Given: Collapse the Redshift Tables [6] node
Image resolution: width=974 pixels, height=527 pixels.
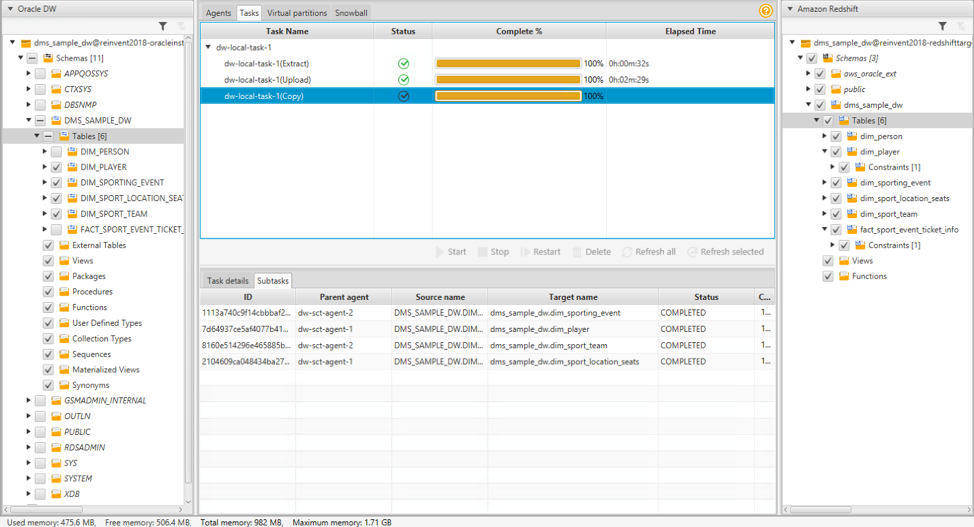Looking at the screenshot, I should 816,120.
